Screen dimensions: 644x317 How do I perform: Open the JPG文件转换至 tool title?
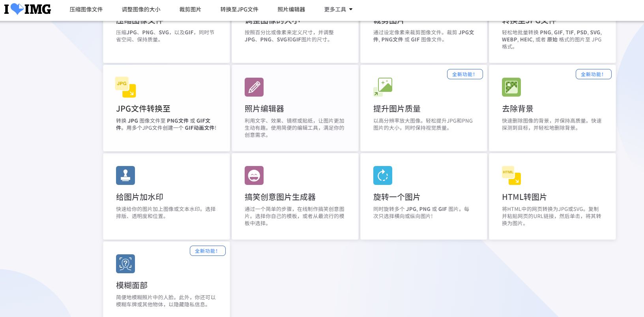[x=143, y=109]
